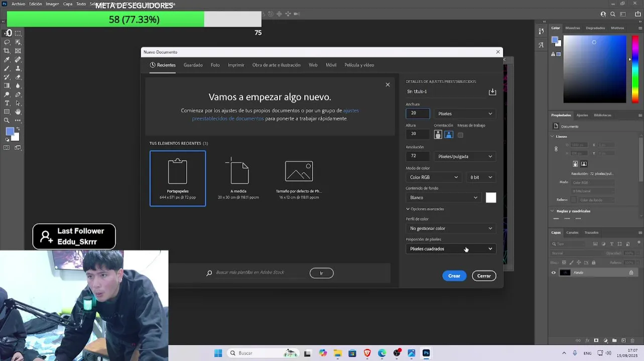Select the Clone Stamp tool

[18, 68]
